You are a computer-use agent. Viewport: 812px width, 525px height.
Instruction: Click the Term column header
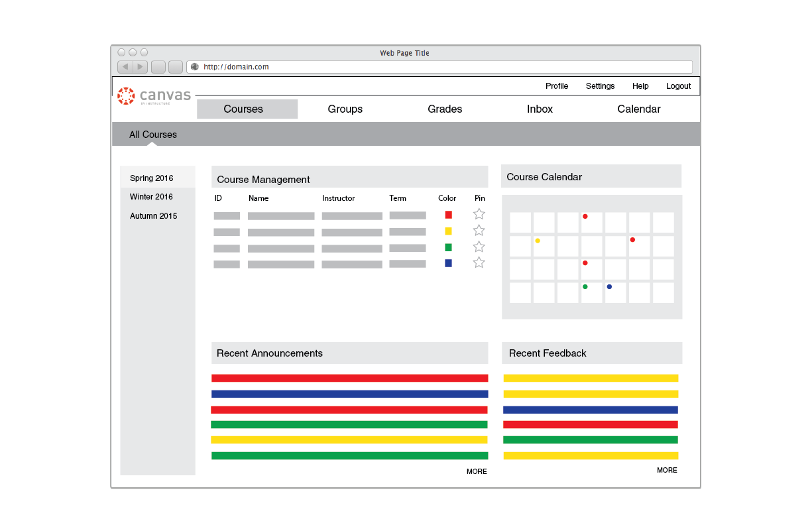click(398, 198)
